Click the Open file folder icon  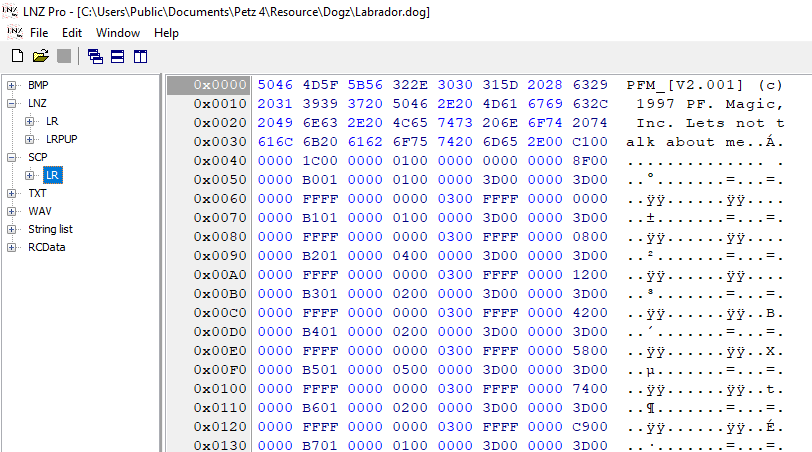pos(41,56)
